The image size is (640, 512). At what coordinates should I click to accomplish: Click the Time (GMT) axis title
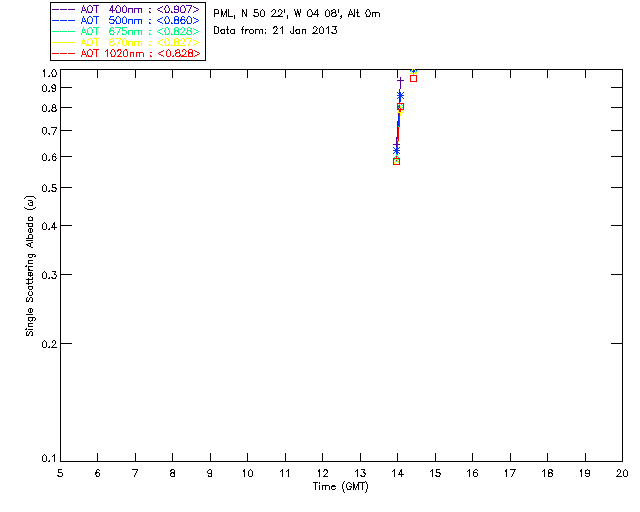[341, 487]
